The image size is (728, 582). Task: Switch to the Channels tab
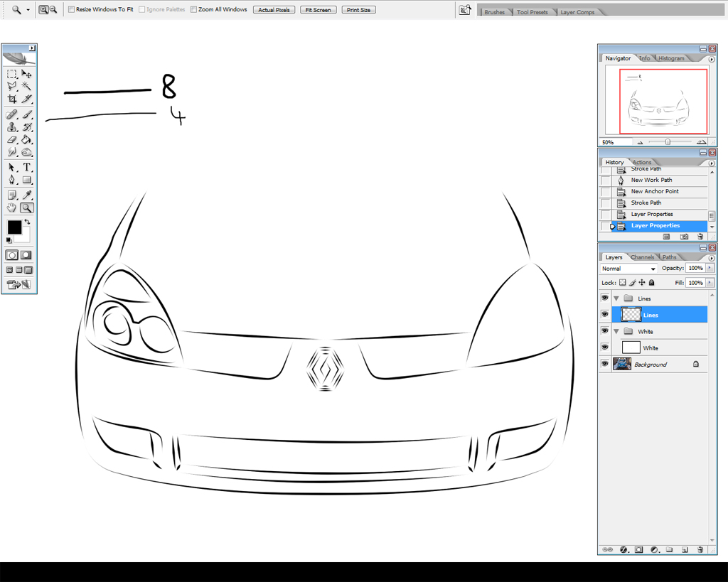point(642,257)
